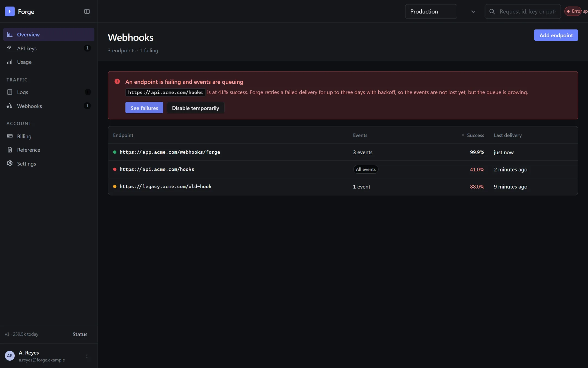
Task: Open the Overview page in the sidebar
Action: click(x=49, y=34)
